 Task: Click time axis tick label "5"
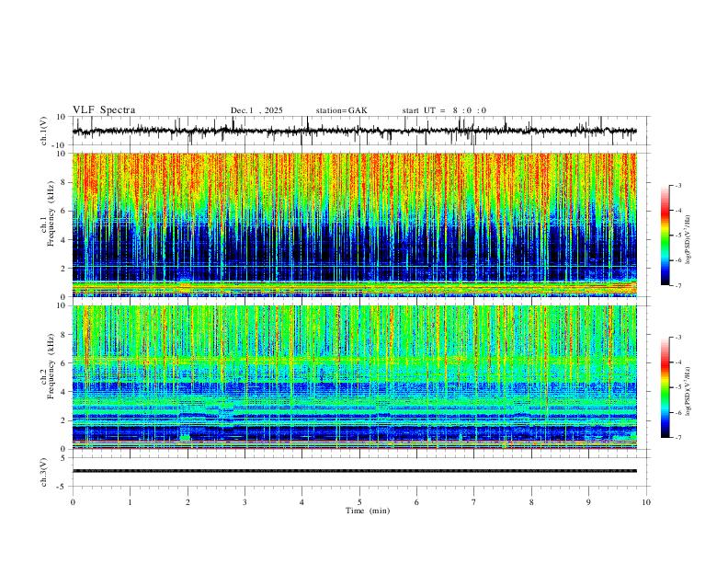(x=359, y=502)
